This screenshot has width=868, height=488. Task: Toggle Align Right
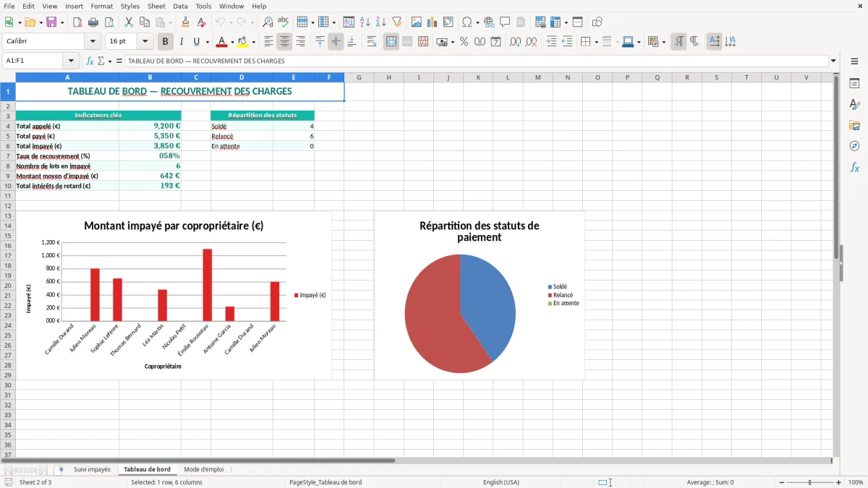pyautogui.click(x=300, y=42)
